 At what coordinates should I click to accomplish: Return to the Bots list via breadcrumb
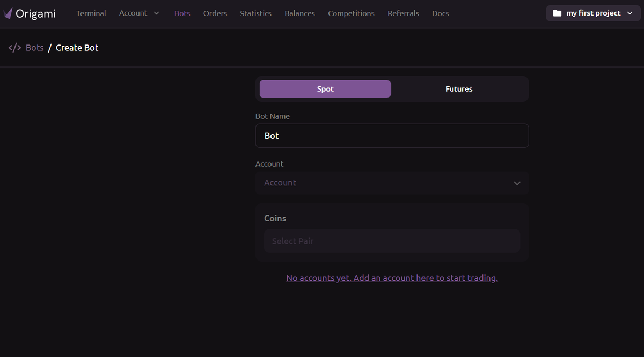point(34,47)
